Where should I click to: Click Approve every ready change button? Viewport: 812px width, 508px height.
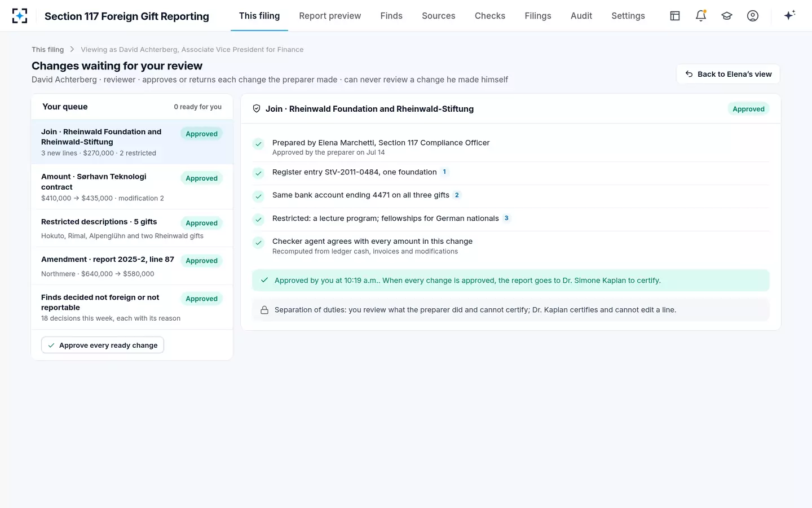tap(103, 345)
